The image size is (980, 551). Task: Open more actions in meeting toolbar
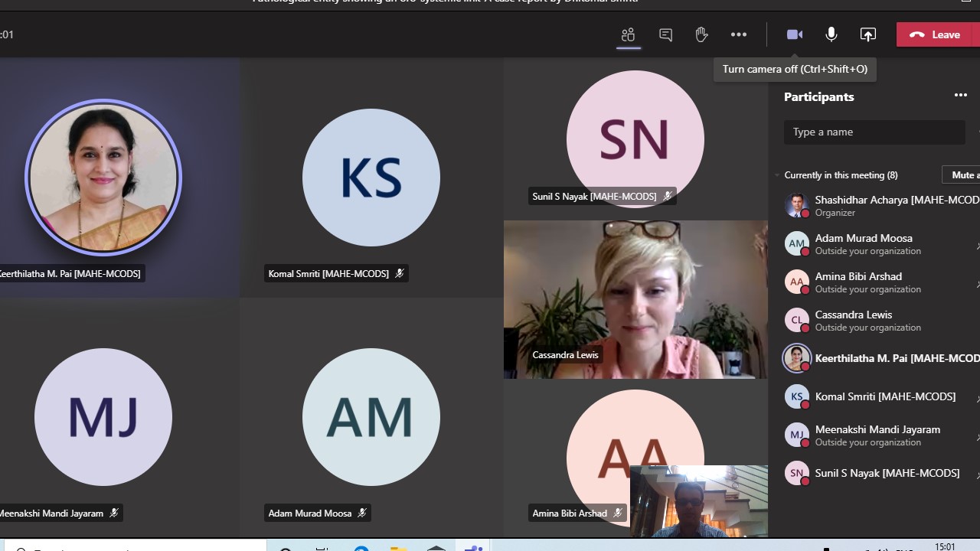(x=738, y=34)
